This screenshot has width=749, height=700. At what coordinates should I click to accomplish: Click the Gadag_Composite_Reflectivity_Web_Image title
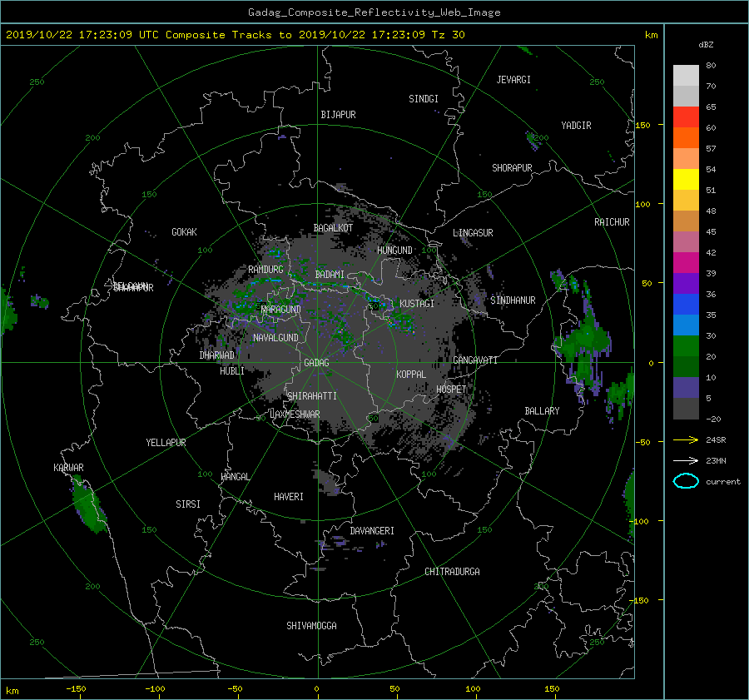(374, 12)
